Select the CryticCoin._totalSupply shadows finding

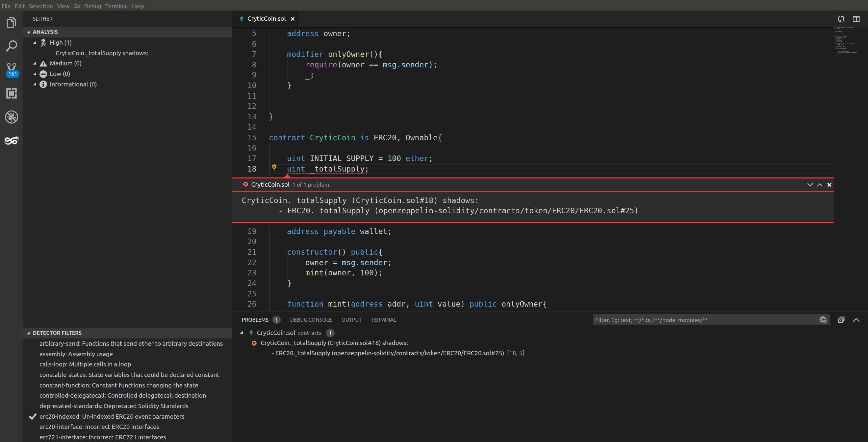(x=101, y=53)
